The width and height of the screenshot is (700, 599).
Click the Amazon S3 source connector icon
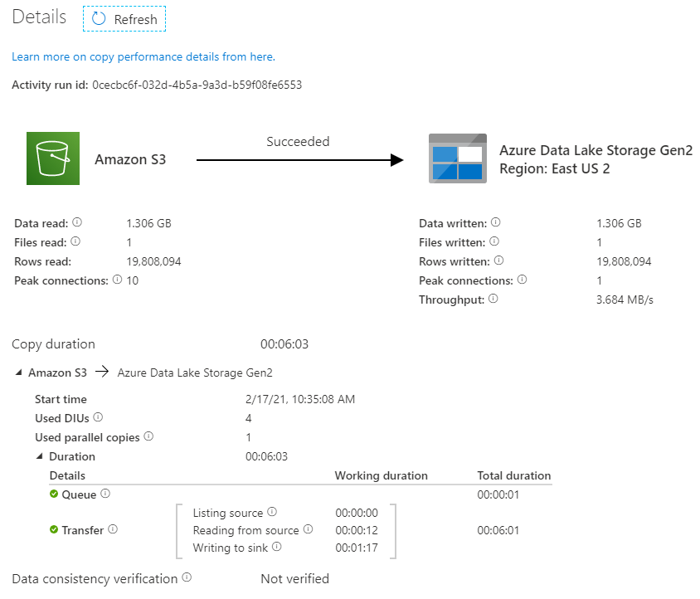(x=52, y=158)
